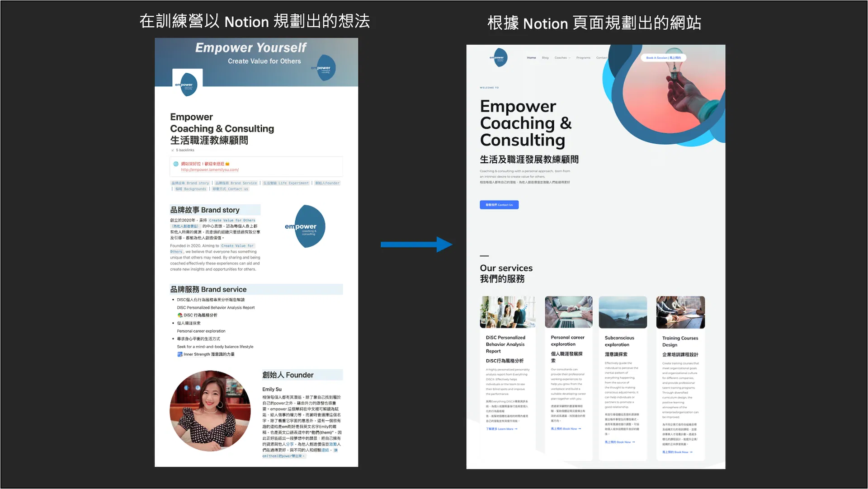Select Contact in the website navigation

tap(602, 58)
